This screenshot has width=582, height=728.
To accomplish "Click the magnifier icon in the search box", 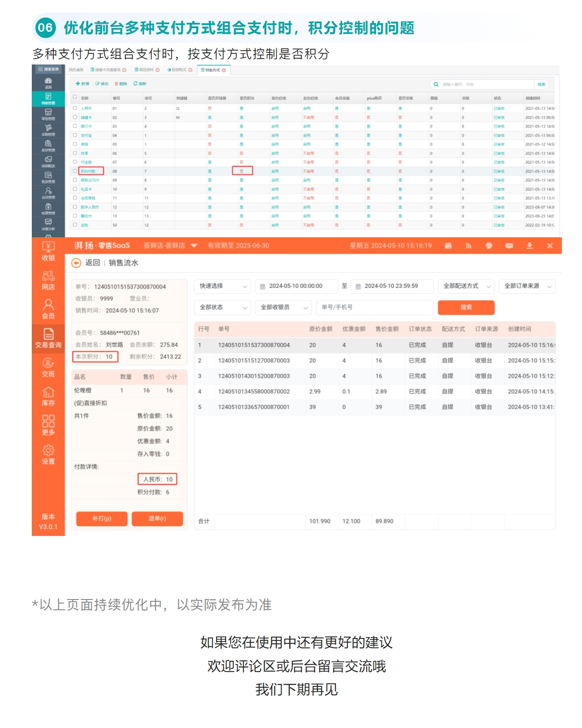I will tap(436, 84).
